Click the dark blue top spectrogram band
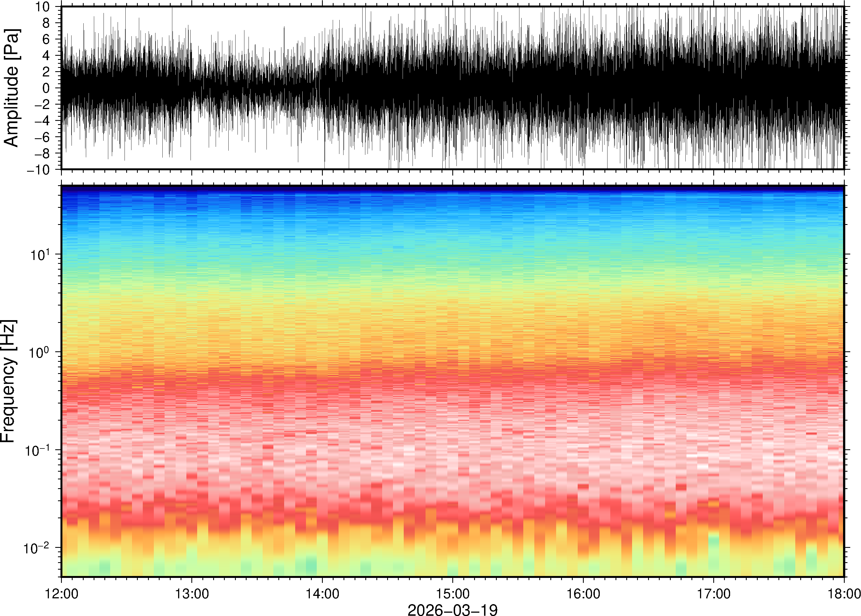This screenshot has height=616, width=861. (x=452, y=188)
